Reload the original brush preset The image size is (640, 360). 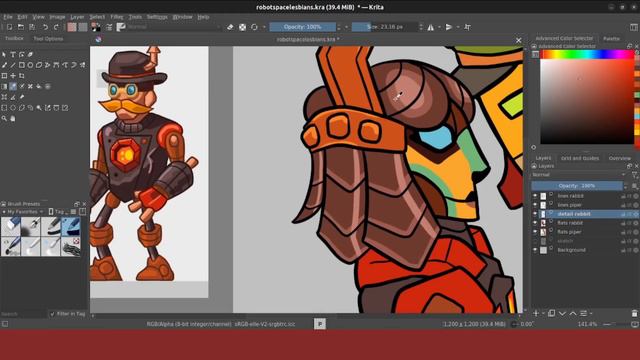tap(254, 27)
